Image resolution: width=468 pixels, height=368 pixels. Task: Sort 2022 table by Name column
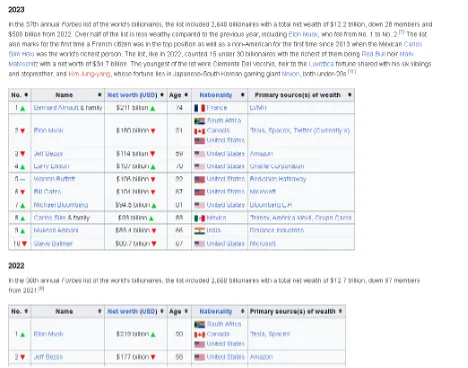(x=99, y=311)
